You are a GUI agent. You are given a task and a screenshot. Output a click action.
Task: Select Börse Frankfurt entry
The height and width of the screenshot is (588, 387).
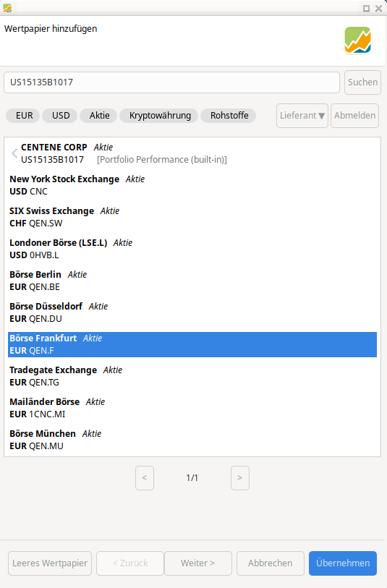coord(192,344)
